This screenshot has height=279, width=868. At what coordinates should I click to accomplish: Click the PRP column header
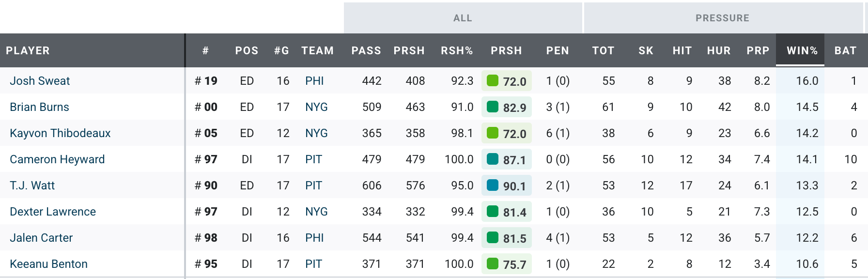[x=758, y=50]
